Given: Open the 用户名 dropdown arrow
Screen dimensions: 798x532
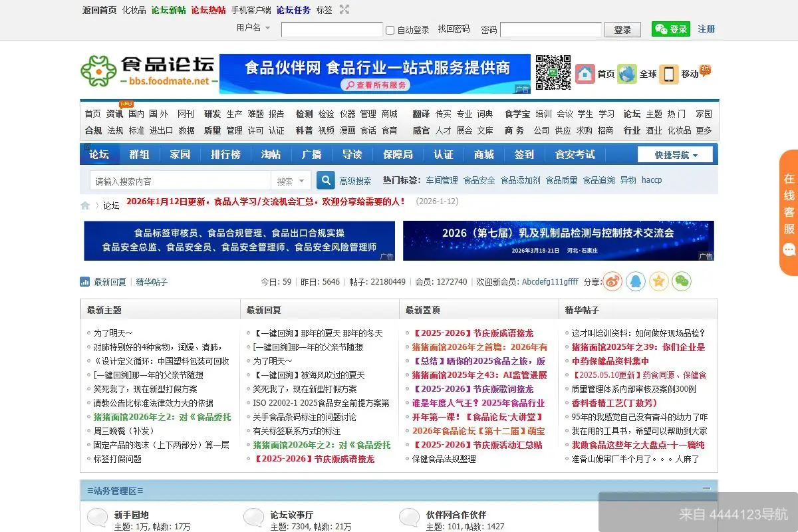Looking at the screenshot, I should point(269,29).
